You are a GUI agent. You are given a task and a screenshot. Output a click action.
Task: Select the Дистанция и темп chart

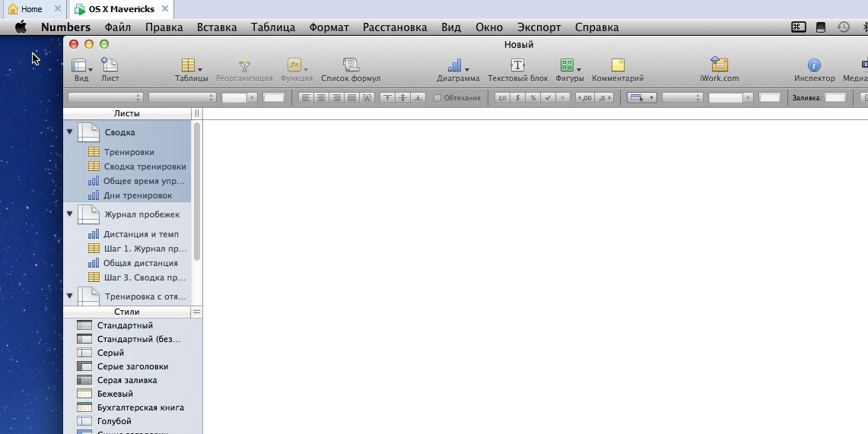point(141,234)
